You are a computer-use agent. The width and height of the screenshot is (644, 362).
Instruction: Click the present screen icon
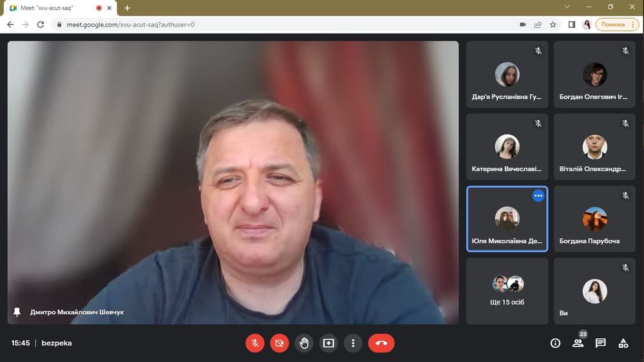click(328, 343)
